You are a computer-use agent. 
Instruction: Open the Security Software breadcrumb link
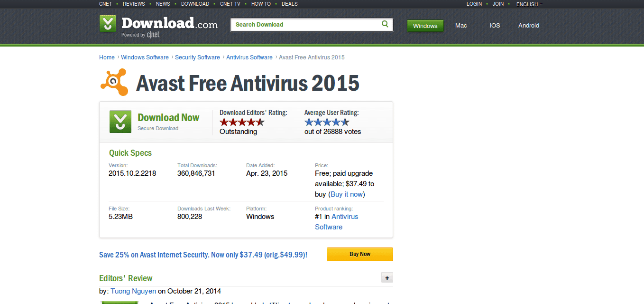tap(197, 57)
